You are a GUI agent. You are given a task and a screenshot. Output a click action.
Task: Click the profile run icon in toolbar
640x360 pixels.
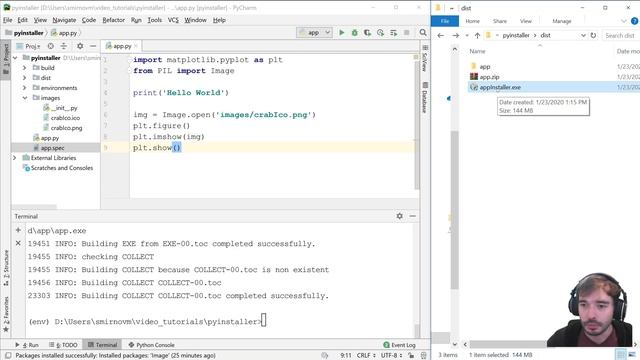coord(380,33)
